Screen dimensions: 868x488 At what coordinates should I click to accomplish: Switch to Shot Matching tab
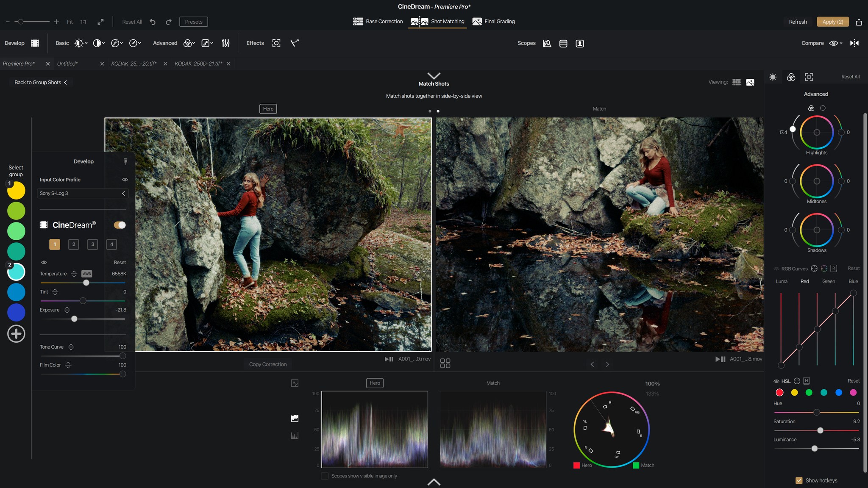(x=437, y=22)
